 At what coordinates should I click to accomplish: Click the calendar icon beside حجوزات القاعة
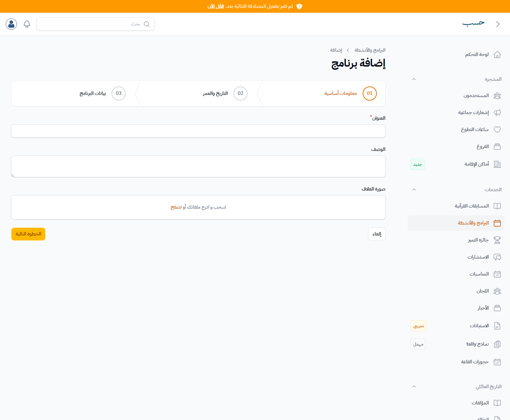497,362
